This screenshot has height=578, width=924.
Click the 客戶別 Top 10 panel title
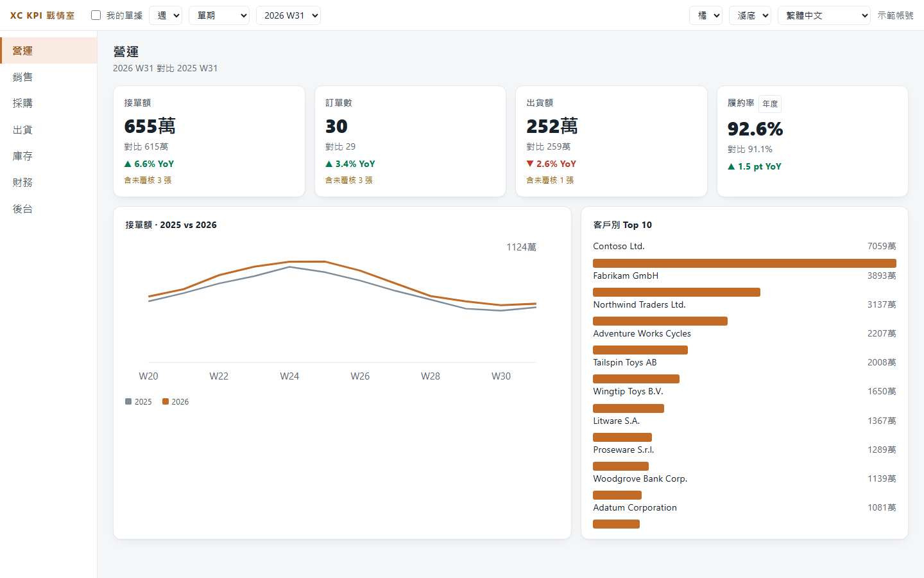(622, 225)
